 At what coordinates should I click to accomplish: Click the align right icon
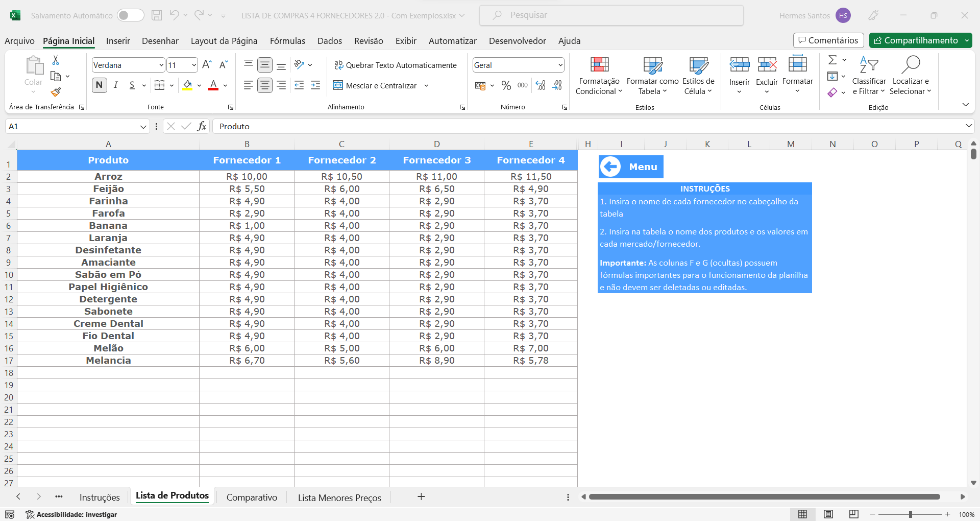click(x=281, y=85)
